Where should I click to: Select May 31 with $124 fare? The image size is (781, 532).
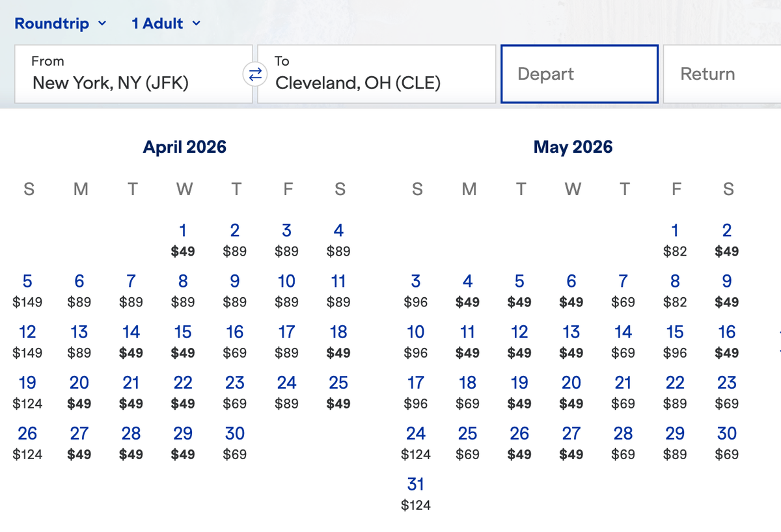(417, 493)
